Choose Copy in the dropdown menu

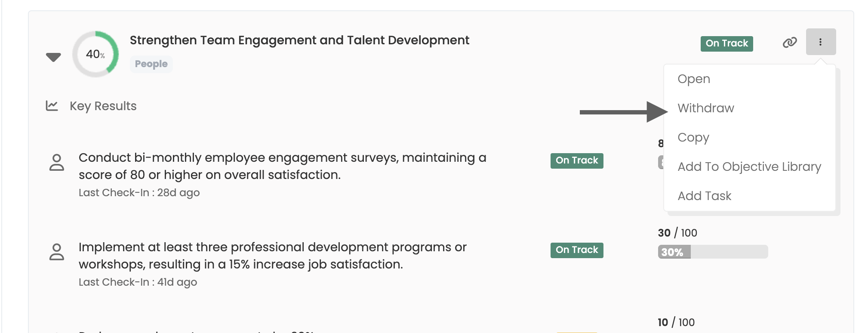tap(693, 137)
